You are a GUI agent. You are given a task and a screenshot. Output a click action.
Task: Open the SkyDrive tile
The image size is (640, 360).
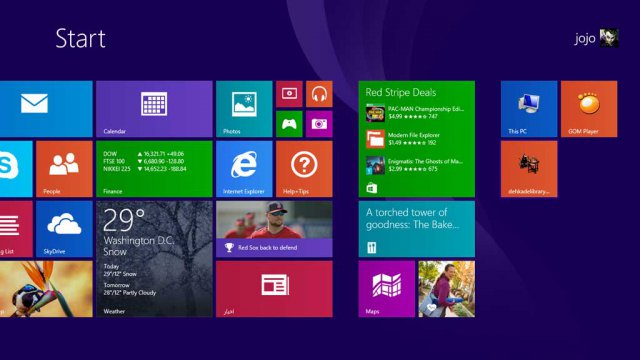(64, 229)
